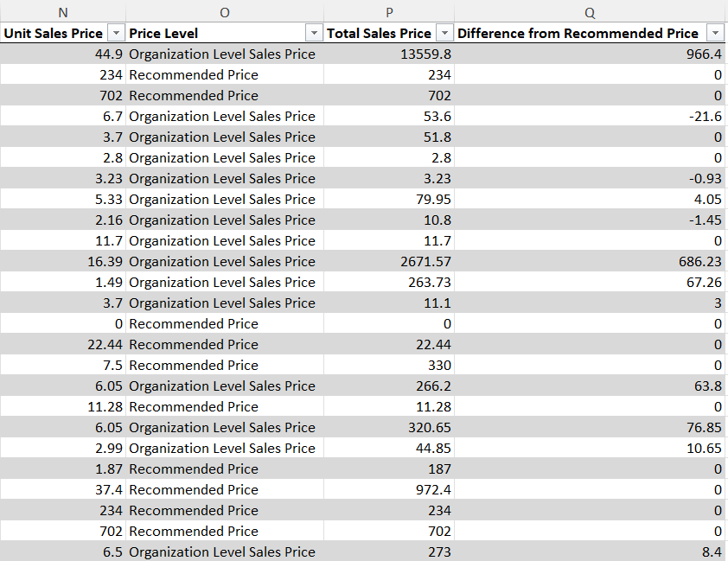Select the total cell 972.4

click(389, 489)
